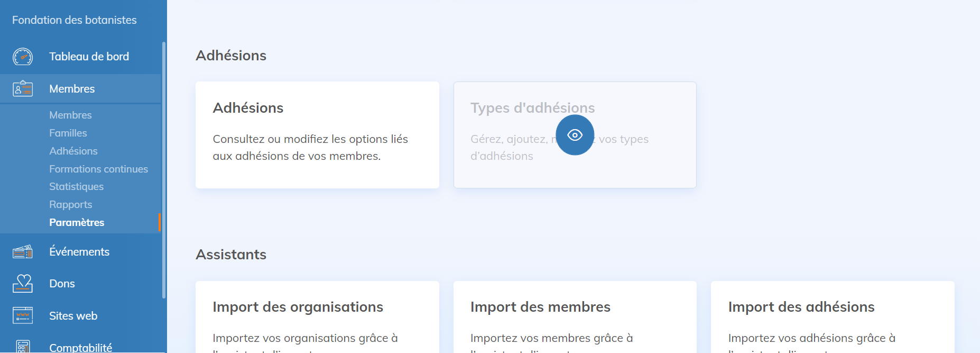The image size is (980, 353).
Task: Open the Import des organisations card
Action: [x=317, y=318]
